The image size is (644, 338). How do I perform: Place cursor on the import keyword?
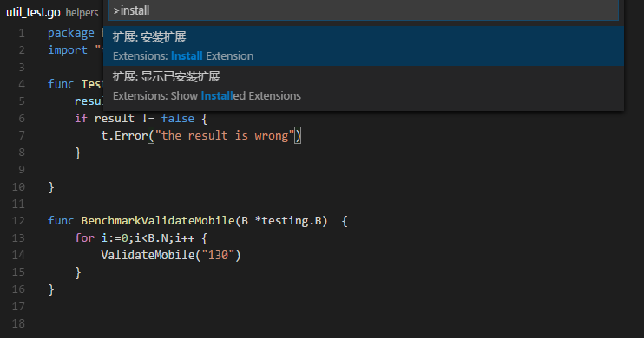pyautogui.click(x=68, y=50)
